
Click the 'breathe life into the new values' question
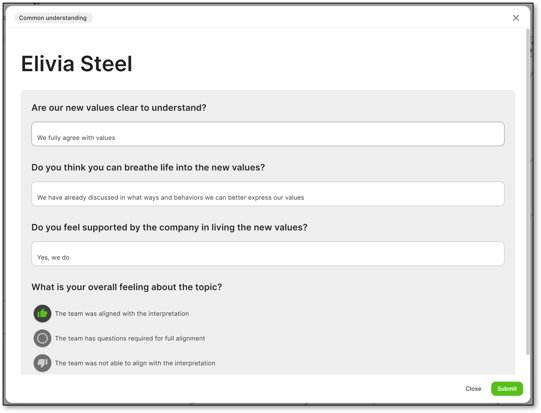click(148, 167)
